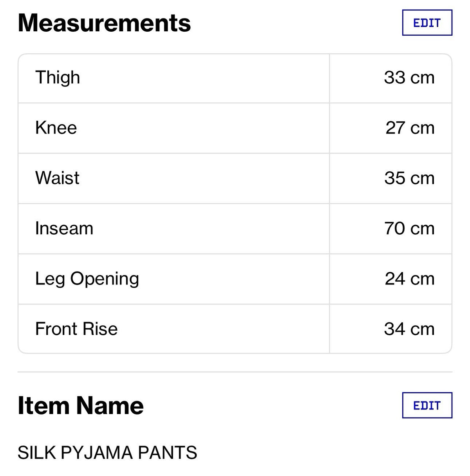Click the cm unit in Inseam row

[423, 228]
